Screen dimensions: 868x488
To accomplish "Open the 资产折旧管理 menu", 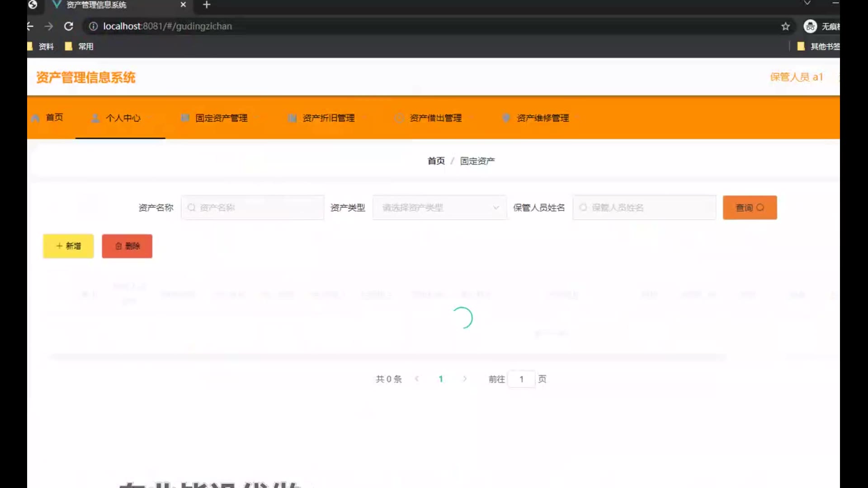I will [x=328, y=118].
